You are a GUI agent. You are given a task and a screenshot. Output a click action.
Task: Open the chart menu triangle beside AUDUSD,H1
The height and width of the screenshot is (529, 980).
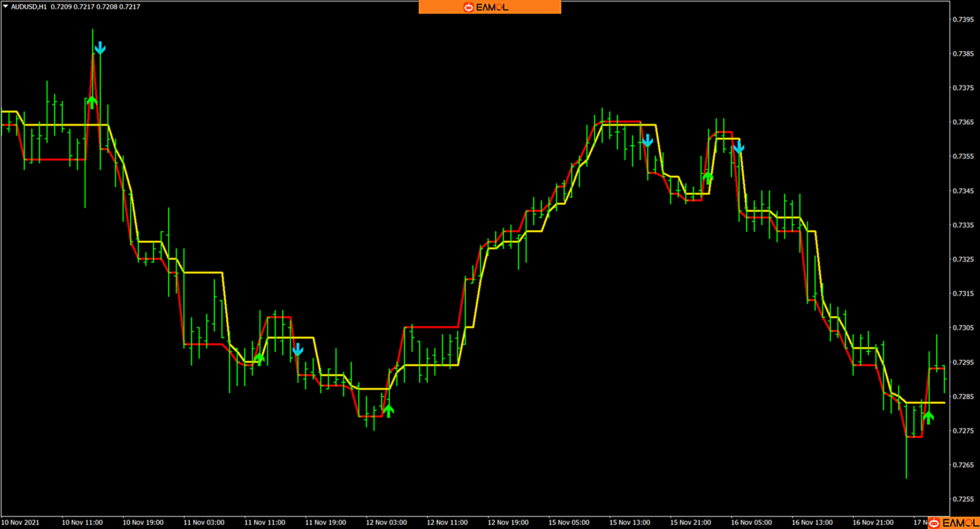5,7
